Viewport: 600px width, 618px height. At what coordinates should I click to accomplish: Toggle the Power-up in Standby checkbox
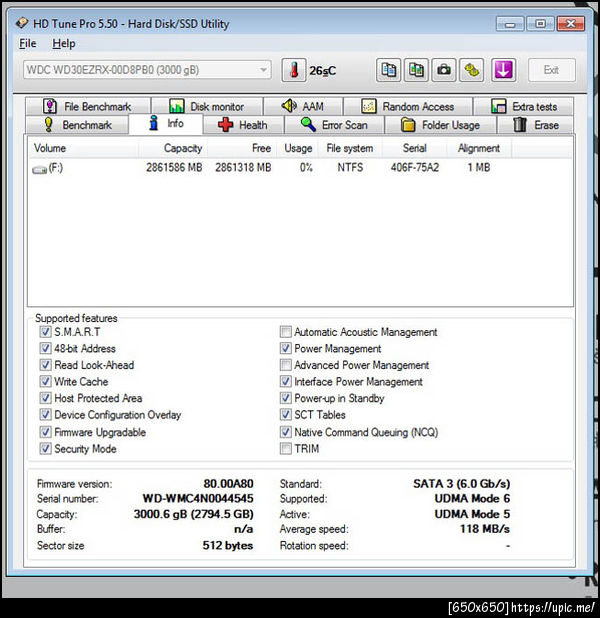(x=286, y=398)
